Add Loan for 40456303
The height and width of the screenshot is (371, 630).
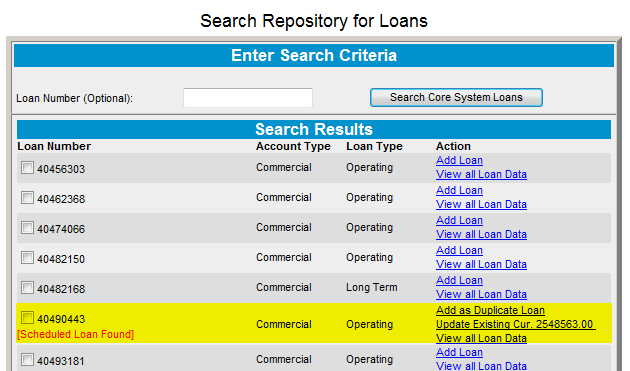pos(459,160)
